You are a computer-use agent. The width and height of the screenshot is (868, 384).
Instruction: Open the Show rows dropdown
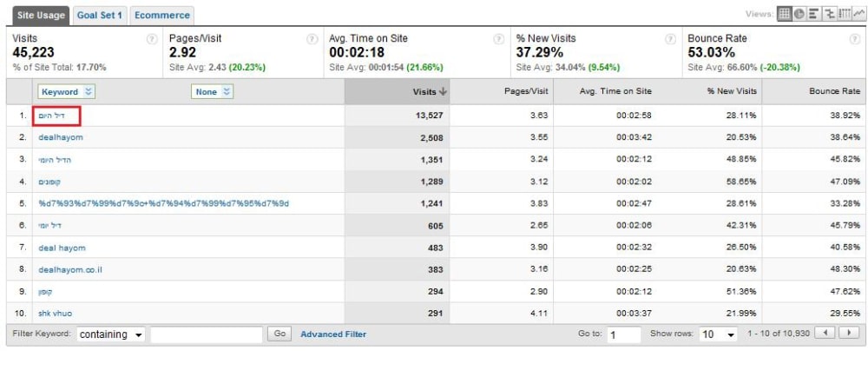[719, 334]
